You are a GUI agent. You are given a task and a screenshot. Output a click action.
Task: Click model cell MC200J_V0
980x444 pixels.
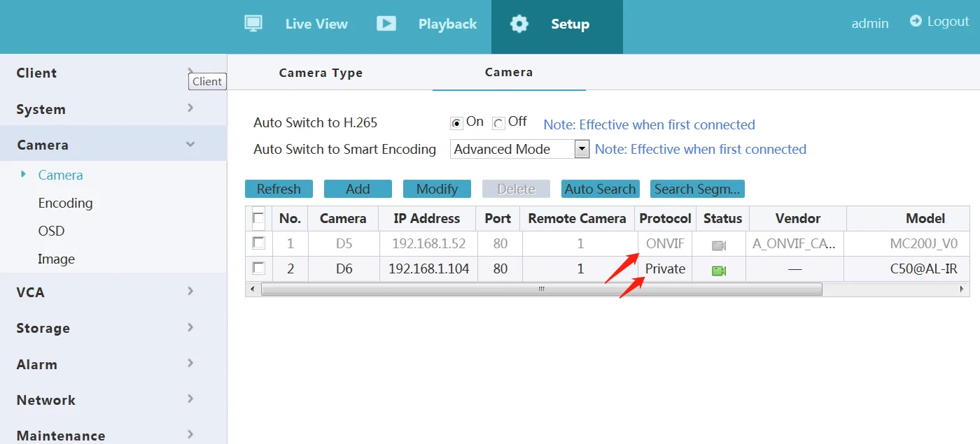coord(924,244)
